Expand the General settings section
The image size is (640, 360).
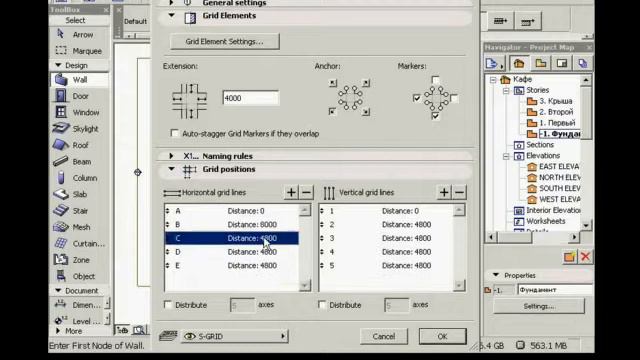coord(171,3)
